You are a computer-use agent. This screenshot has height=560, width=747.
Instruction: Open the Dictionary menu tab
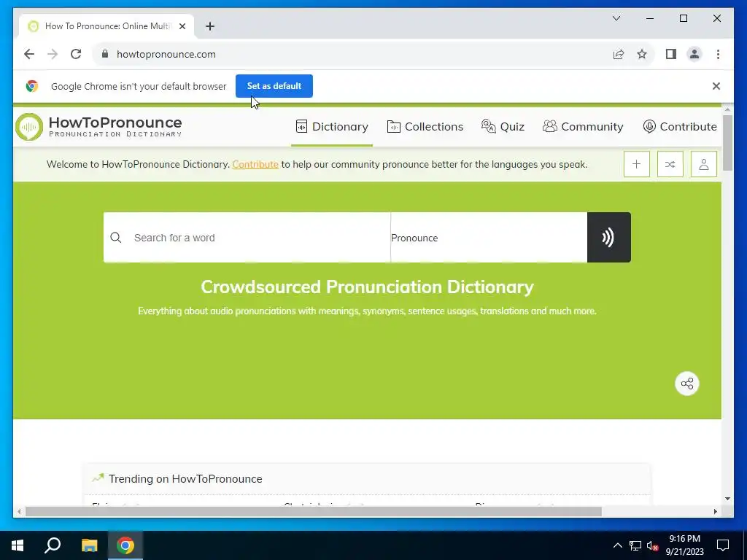pyautogui.click(x=332, y=127)
